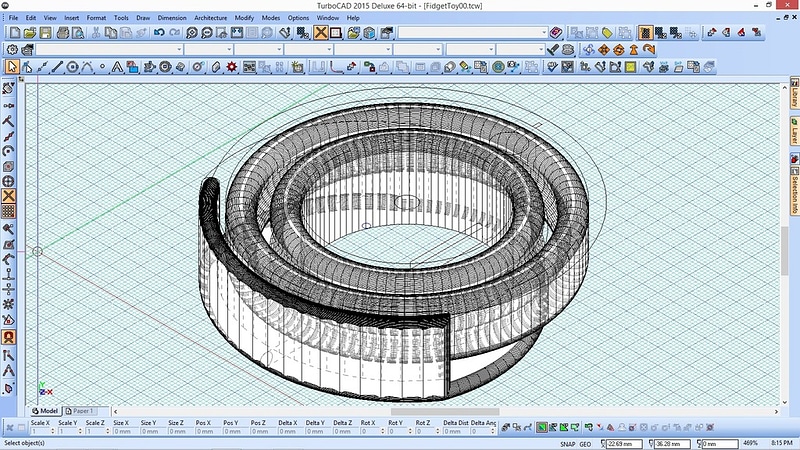Click the red gear icon in drawing toolbar
The height and width of the screenshot is (450, 800).
point(232,67)
